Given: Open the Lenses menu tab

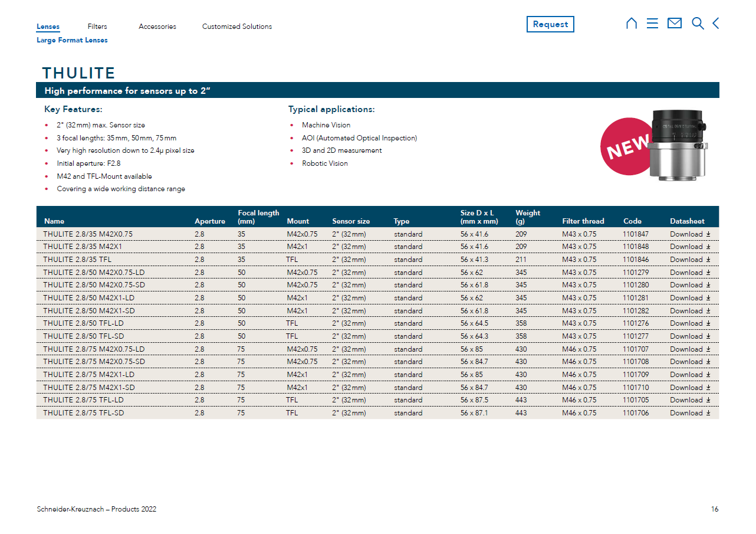Looking at the screenshot, I should [48, 27].
